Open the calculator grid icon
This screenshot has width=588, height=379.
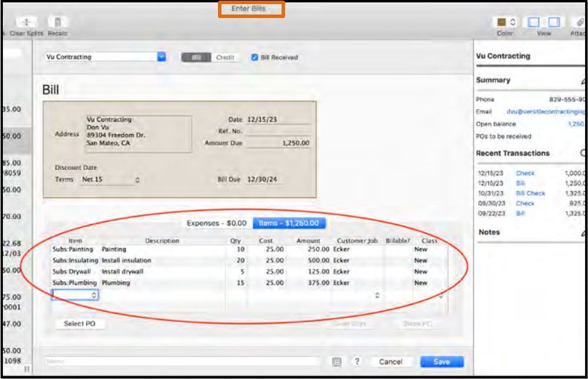tap(337, 362)
